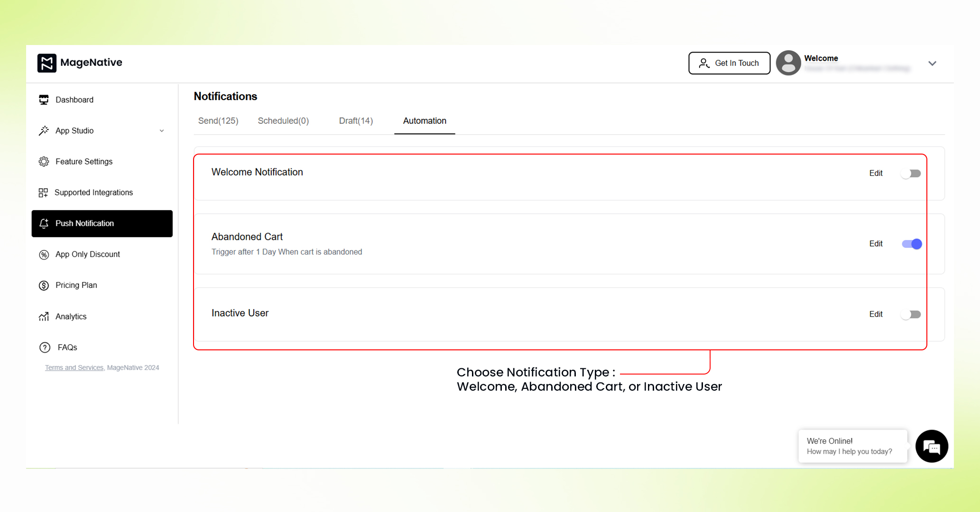Select the Push Notification bell icon
The image size is (980, 512).
[x=44, y=223]
